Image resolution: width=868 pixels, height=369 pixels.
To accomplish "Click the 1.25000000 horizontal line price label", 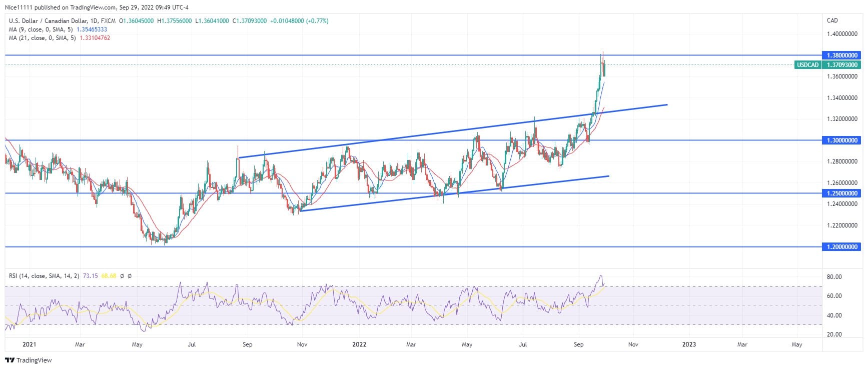I will tap(842, 193).
